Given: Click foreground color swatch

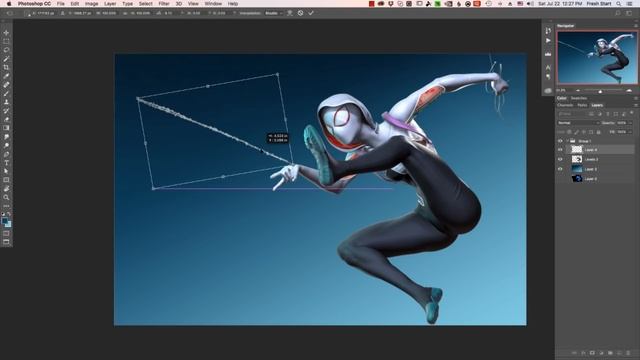Looking at the screenshot, I should (x=5, y=221).
